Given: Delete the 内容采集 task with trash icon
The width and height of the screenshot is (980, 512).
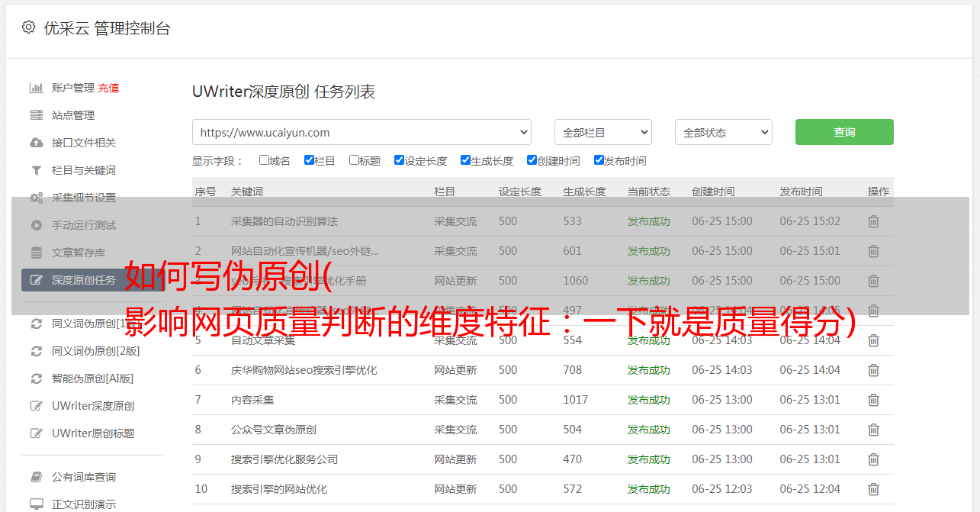Looking at the screenshot, I should [x=873, y=400].
